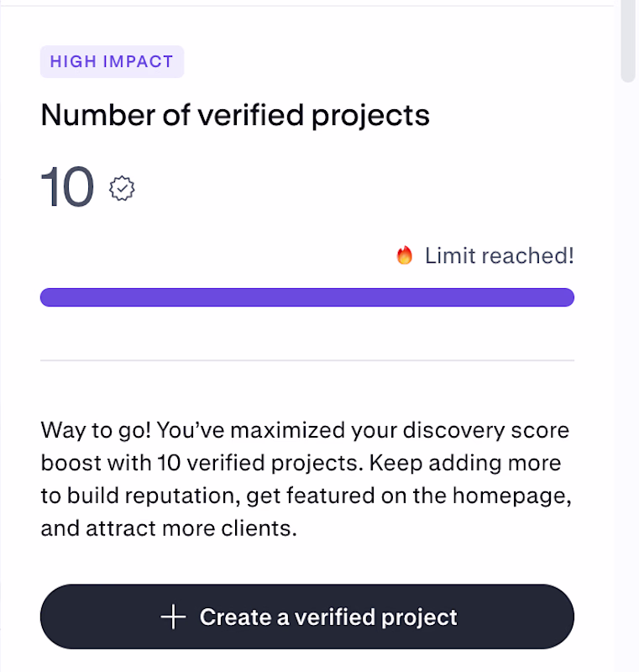Click the middle of the purple progress bar
This screenshot has height=672, width=639.
(x=307, y=297)
